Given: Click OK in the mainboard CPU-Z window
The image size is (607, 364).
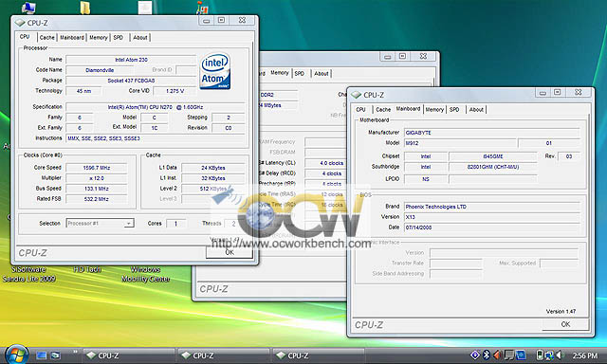Looking at the screenshot, I should pos(565,324).
